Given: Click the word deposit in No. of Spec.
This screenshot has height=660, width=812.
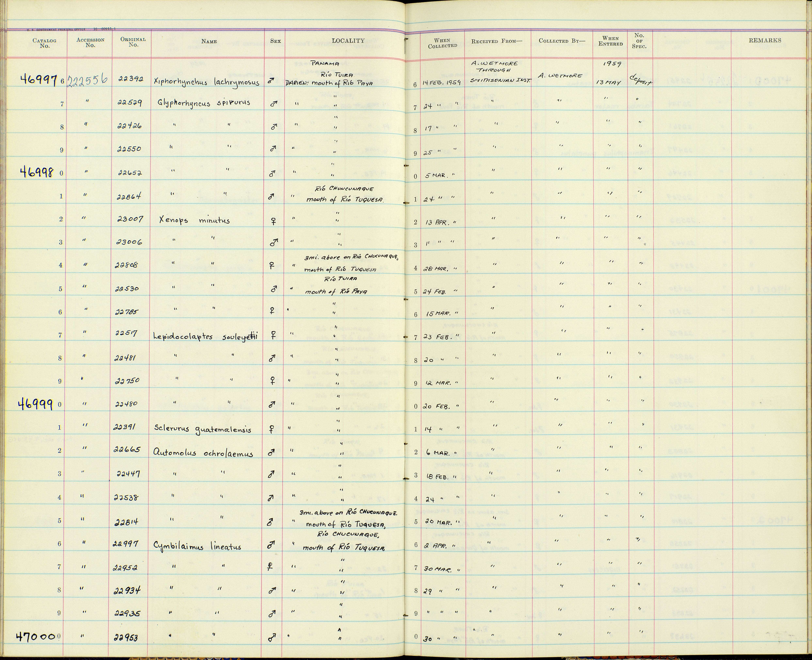Looking at the screenshot, I should 641,80.
